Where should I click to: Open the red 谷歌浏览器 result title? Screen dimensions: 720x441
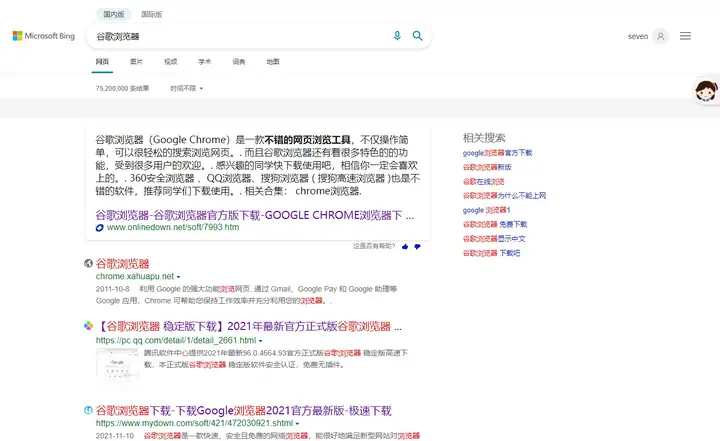click(123, 264)
